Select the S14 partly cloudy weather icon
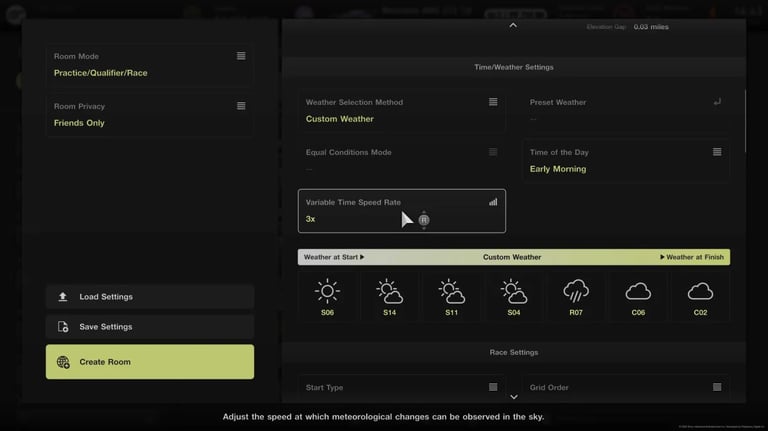This screenshot has width=768, height=431. (389, 291)
